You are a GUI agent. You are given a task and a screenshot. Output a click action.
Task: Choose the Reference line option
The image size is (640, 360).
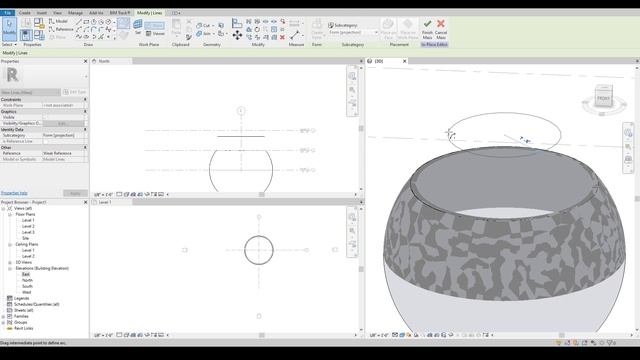click(61, 29)
